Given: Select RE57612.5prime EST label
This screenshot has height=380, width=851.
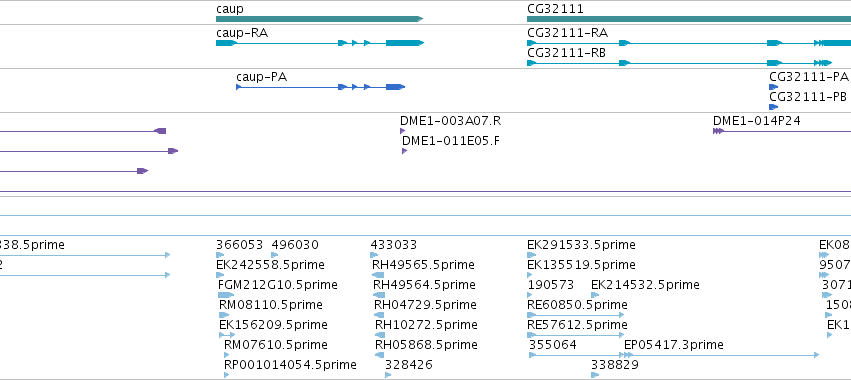Looking at the screenshot, I should point(577,325).
